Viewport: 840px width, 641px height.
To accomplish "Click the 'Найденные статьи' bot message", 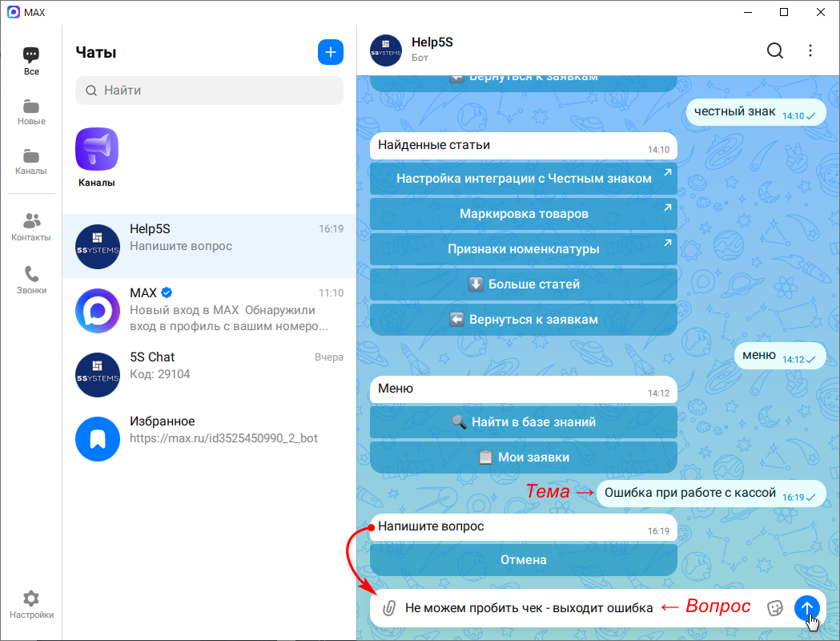I will pyautogui.click(x=524, y=146).
